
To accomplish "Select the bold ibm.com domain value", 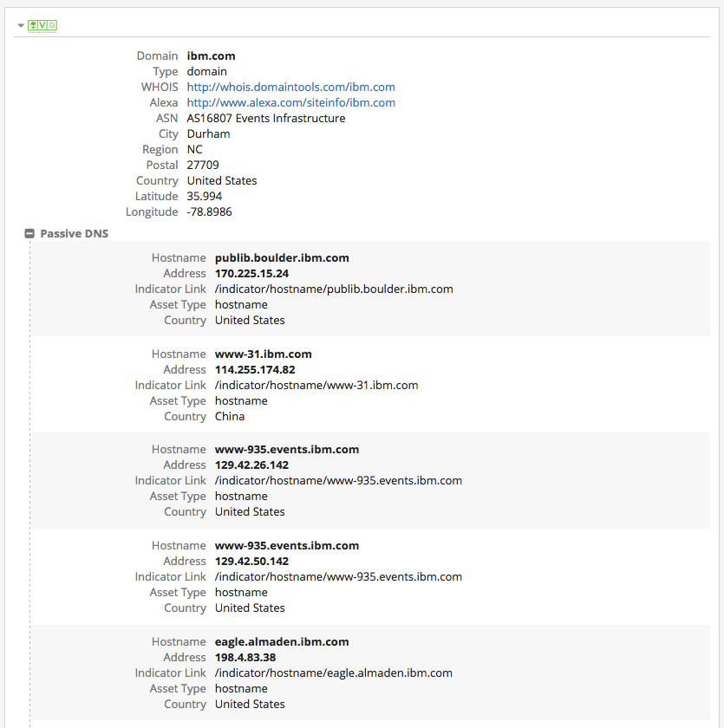I will [x=211, y=55].
